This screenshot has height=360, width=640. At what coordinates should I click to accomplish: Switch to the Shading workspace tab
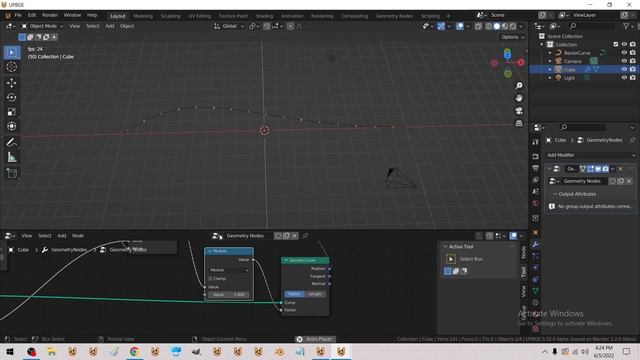coord(264,16)
